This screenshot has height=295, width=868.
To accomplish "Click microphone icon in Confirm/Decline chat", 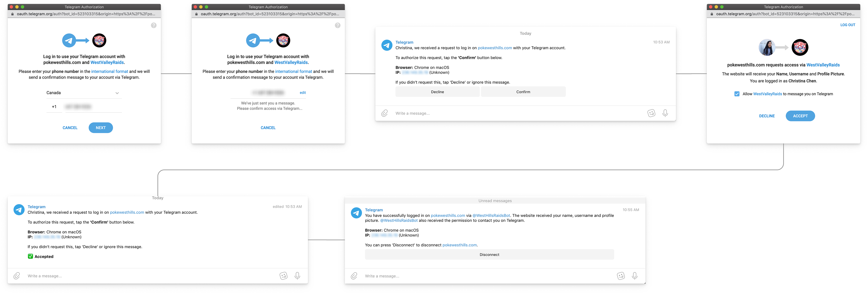I will tap(665, 113).
